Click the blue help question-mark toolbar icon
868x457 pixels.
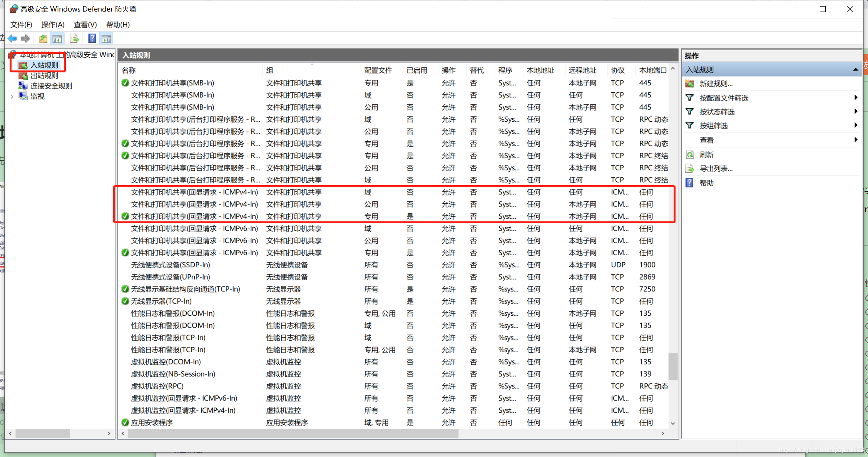[92, 39]
